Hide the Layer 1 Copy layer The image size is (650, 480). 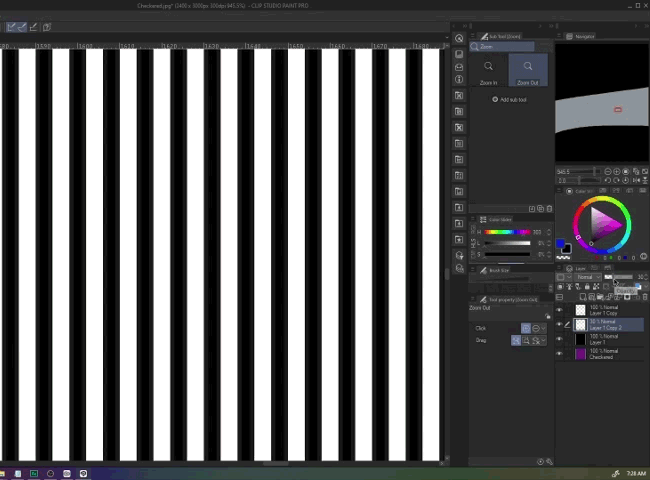point(559,311)
